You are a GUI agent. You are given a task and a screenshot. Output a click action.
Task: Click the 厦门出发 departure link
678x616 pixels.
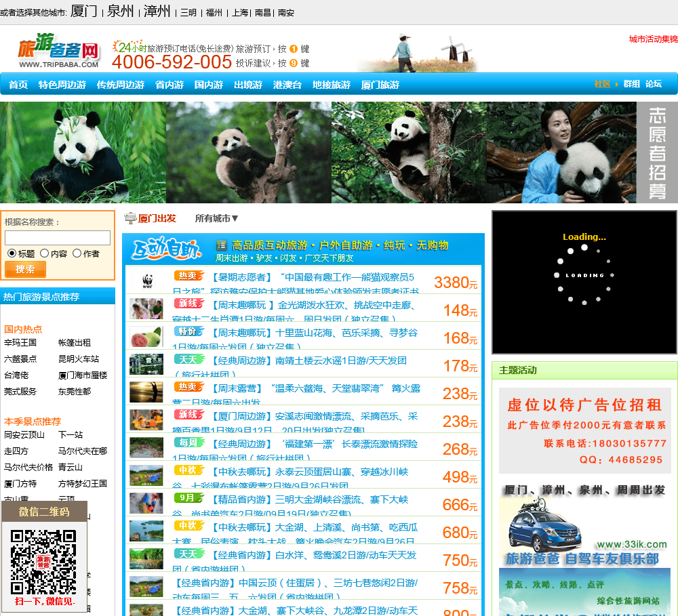point(157,218)
